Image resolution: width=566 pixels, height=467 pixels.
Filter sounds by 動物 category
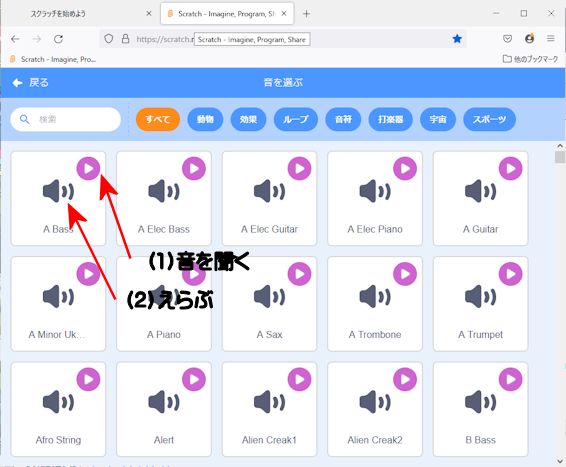click(x=205, y=119)
